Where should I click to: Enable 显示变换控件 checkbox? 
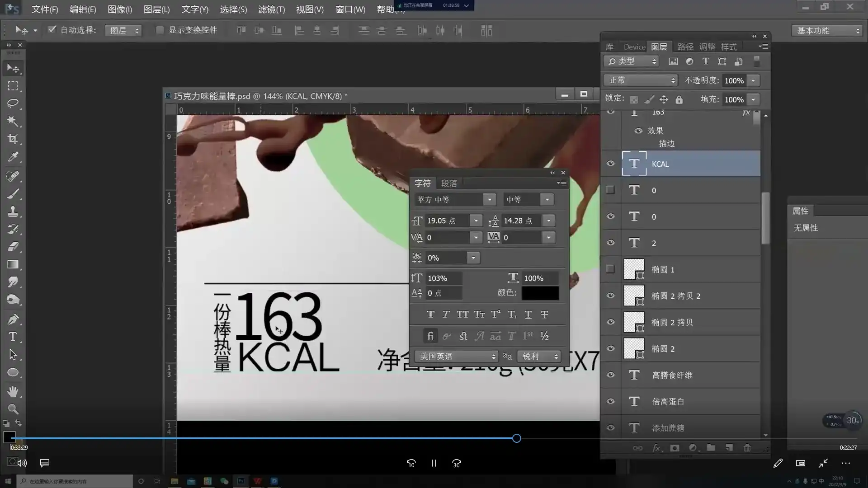[x=160, y=30]
